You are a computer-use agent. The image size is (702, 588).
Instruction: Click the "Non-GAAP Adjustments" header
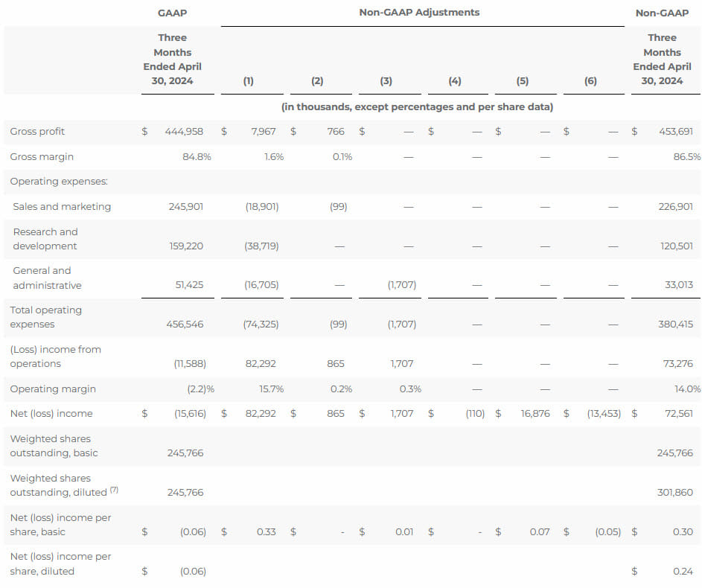419,13
